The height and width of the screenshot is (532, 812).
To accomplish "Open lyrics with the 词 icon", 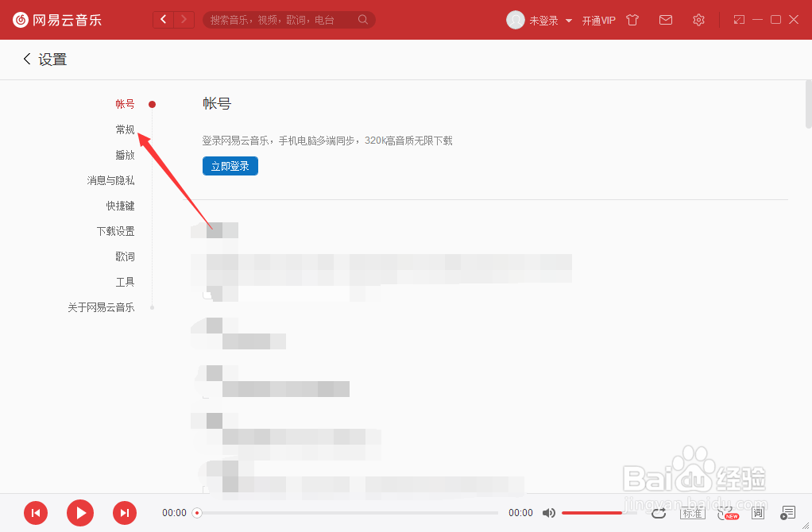I will coord(758,513).
